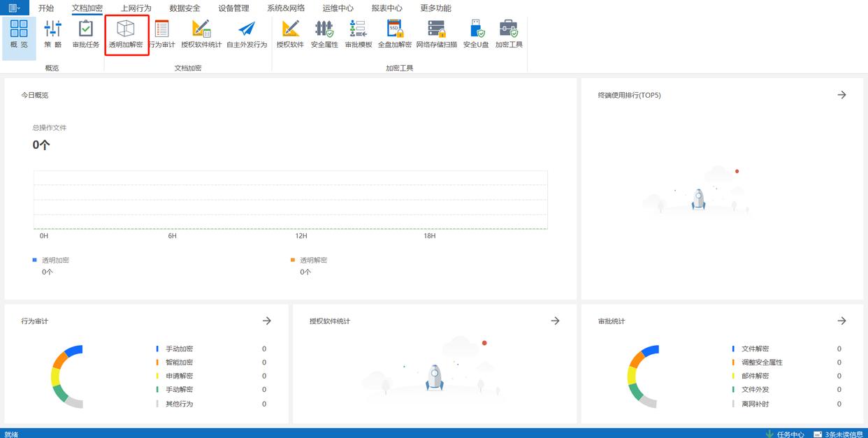Click the 自主外发行为 paper plane icon
The width and height of the screenshot is (868, 438).
click(247, 34)
